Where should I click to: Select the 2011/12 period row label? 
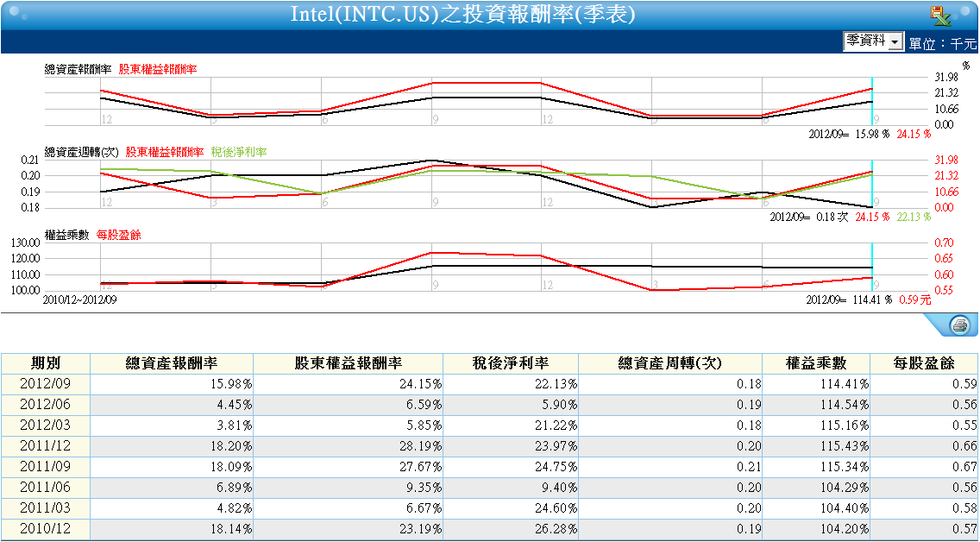point(46,446)
